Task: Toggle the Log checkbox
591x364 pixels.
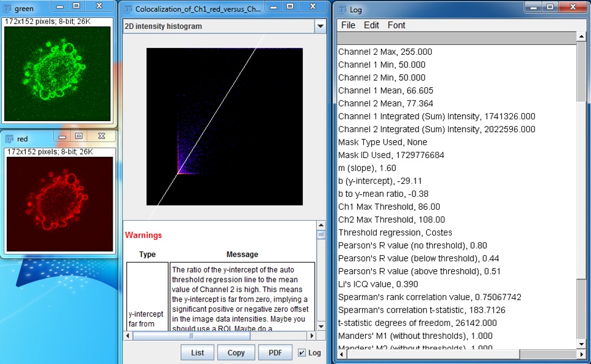Action: tap(302, 353)
